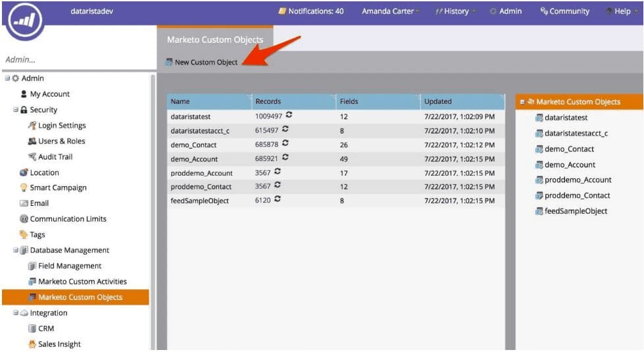The height and width of the screenshot is (352, 644).
Task: Sort table by Records column header
Action: 293,101
